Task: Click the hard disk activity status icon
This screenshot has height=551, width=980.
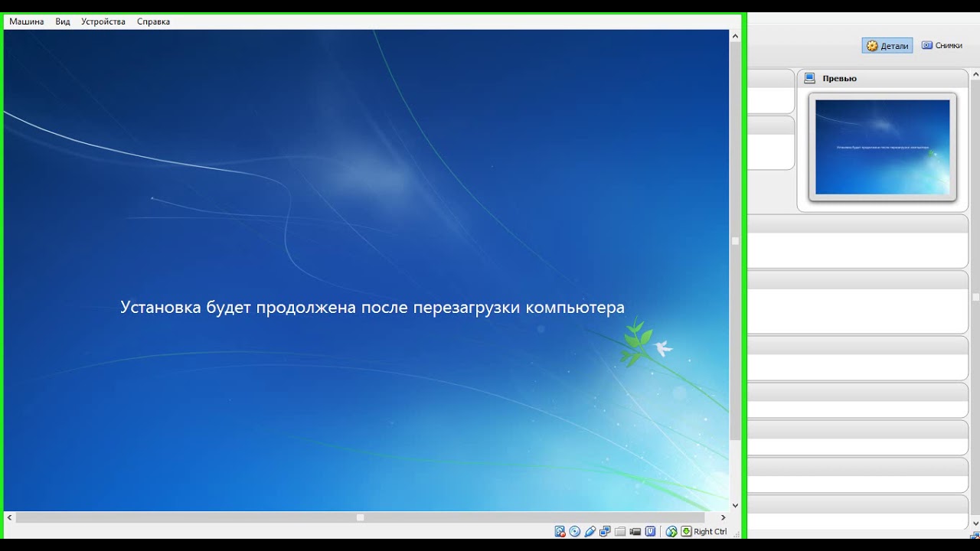Action: [x=560, y=531]
